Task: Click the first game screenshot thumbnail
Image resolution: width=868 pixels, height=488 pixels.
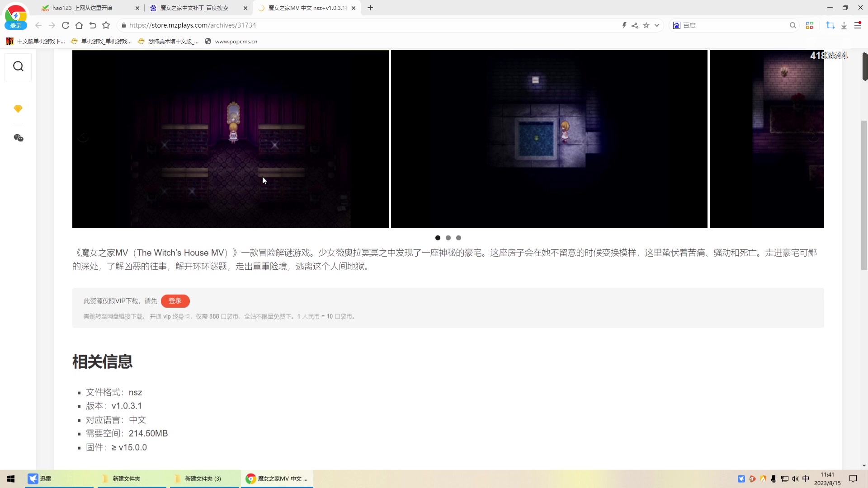Action: 231,139
